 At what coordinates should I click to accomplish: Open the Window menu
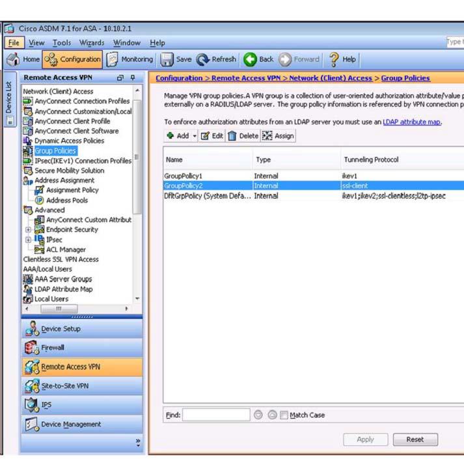point(127,43)
